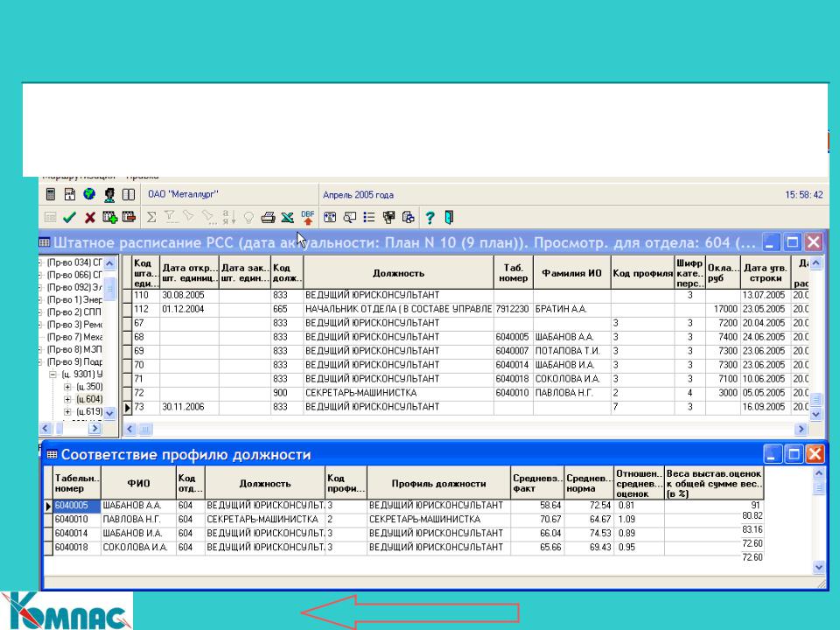840x630 pixels.
Task: Click the printer icon
Action: tap(268, 218)
